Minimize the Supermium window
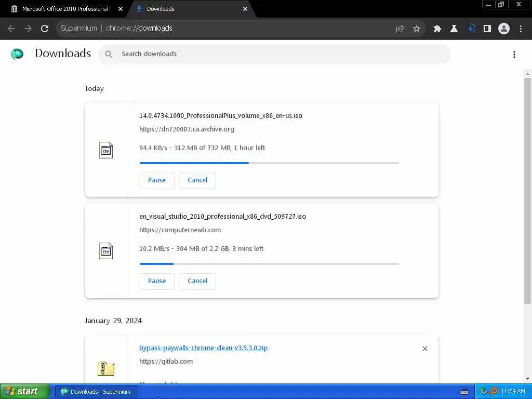The width and height of the screenshot is (532, 399). coord(488,5)
